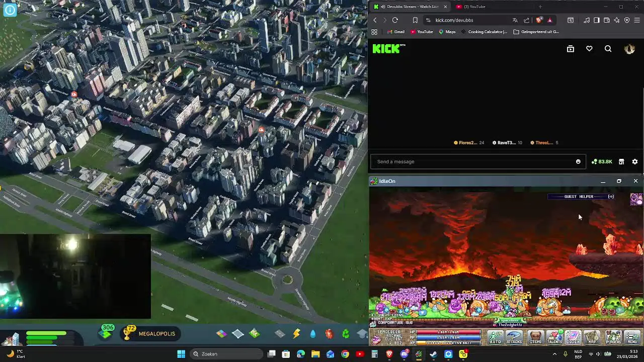Viewport: 644px width, 362px height.
Task: Open the Windows Start menu
Action: click(x=181, y=354)
